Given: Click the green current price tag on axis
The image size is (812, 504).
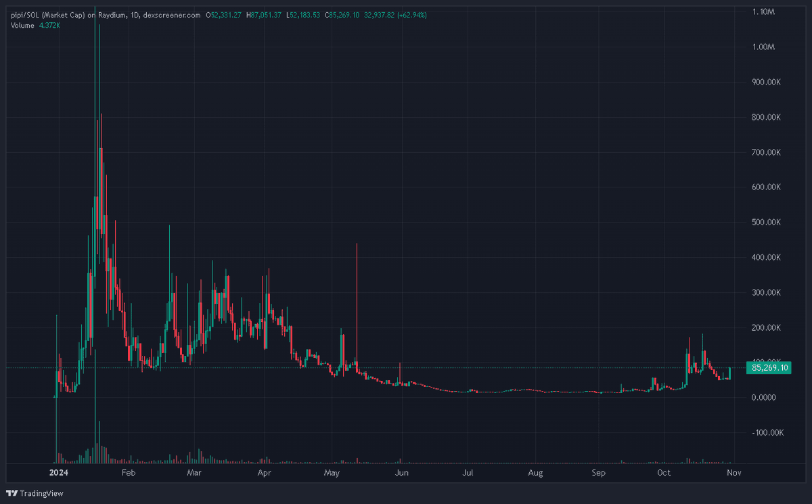Looking at the screenshot, I should [769, 368].
